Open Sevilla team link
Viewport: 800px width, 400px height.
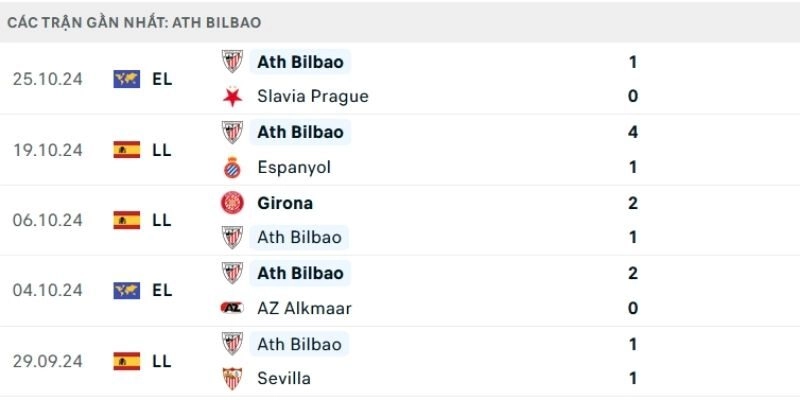(283, 378)
